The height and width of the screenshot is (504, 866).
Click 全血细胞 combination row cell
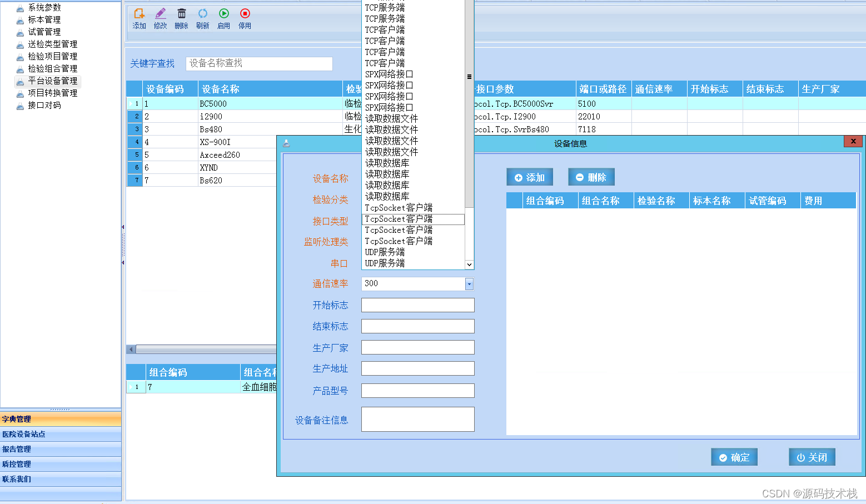(x=259, y=387)
